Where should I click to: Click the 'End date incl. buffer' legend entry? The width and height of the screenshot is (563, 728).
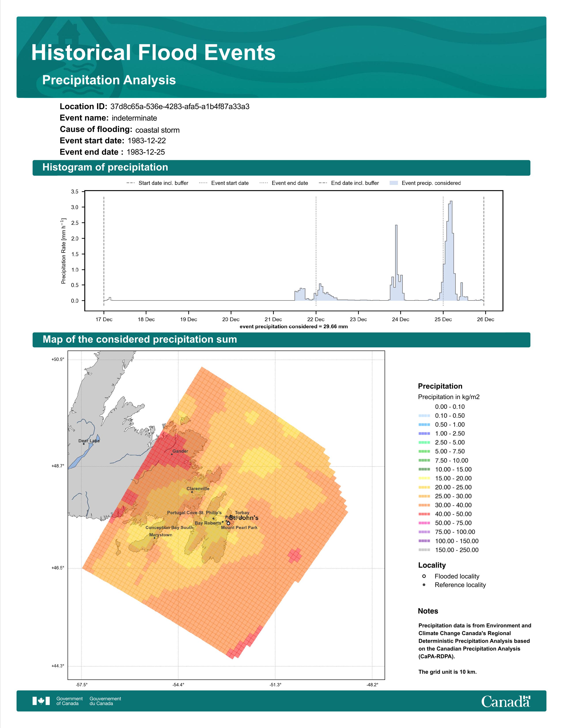(349, 183)
